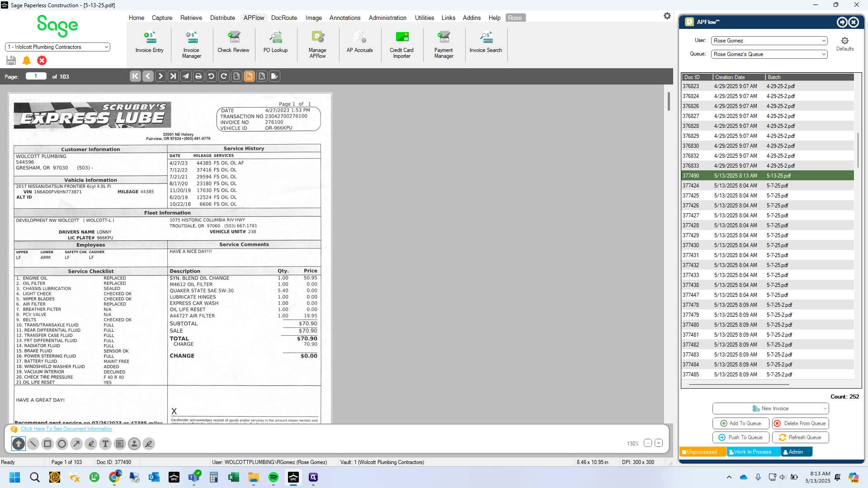This screenshot has height=488, width=868.
Task: Open the Home menu
Action: click(x=137, y=18)
